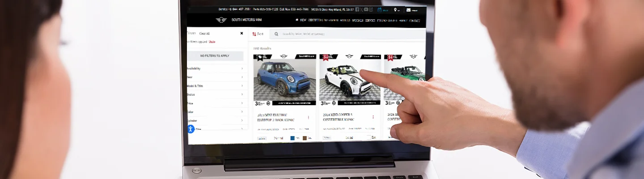Open the 2023 MINI Electric Hardtop 2 Door Iconic title
The width and height of the screenshot is (644, 179).
(275, 117)
